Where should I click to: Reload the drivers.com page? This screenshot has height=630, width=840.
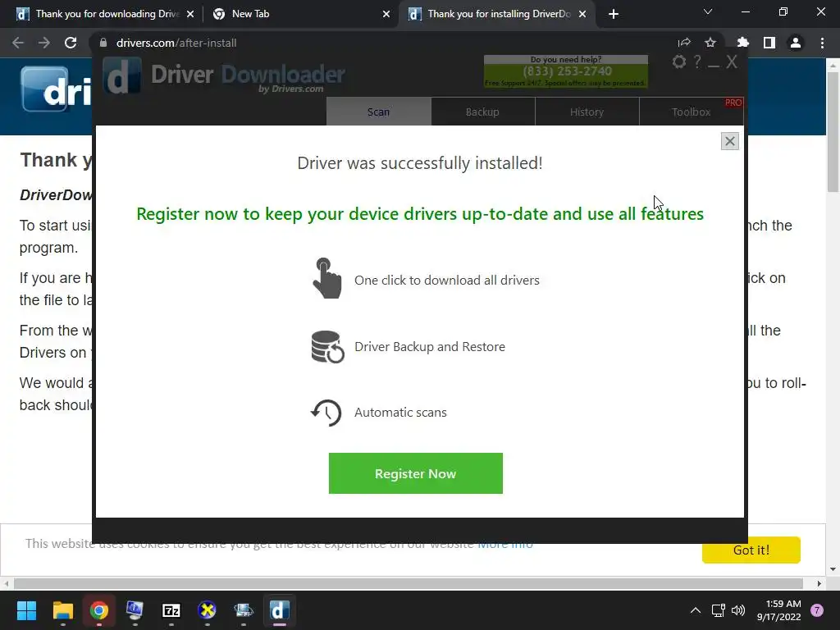71,43
